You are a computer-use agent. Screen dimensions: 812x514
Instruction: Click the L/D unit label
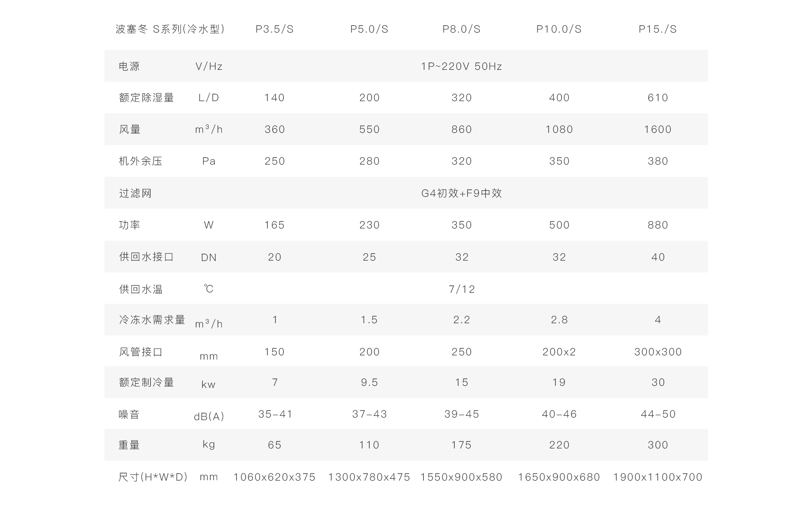click(209, 98)
